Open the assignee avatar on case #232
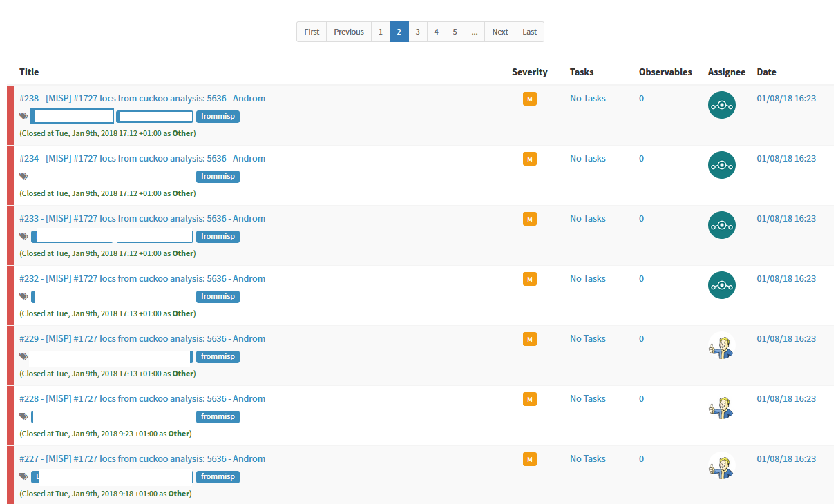 722,285
